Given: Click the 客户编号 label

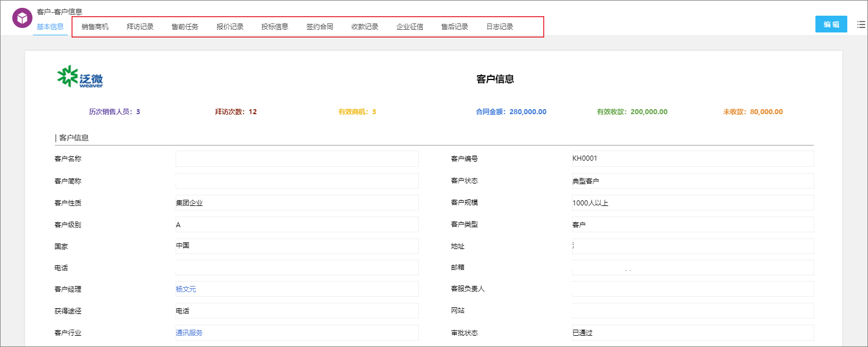Looking at the screenshot, I should [465, 159].
